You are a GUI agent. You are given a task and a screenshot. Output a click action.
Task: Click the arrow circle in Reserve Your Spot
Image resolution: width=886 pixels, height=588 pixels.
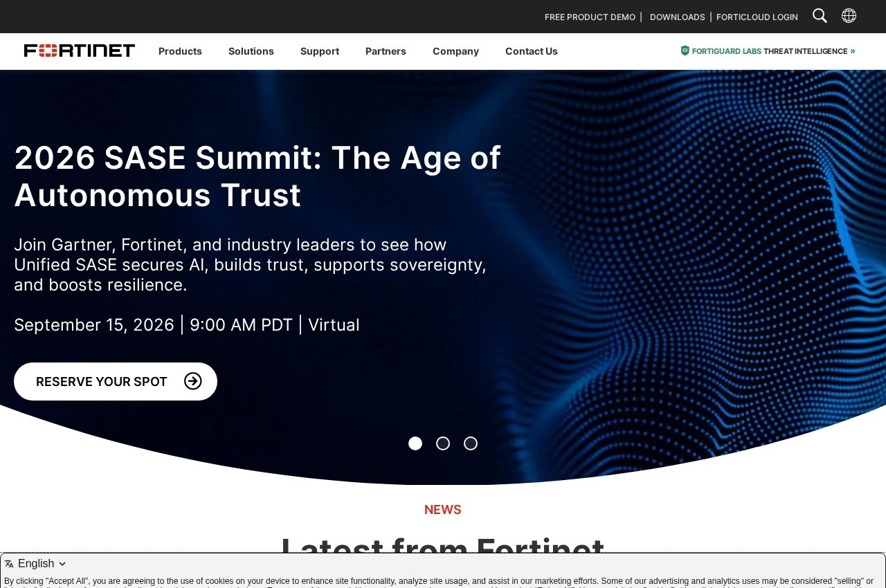point(193,381)
